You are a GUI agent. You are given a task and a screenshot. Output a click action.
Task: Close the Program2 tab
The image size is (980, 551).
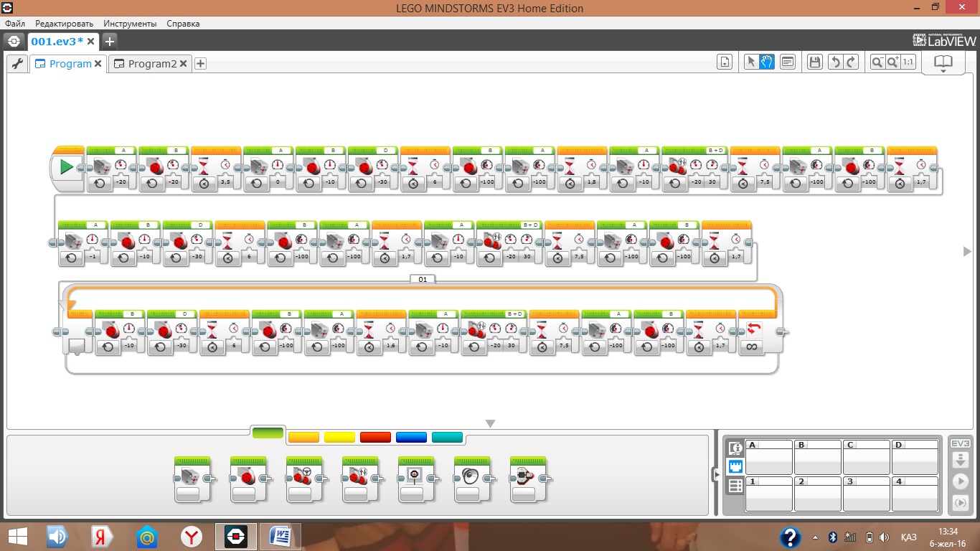click(x=184, y=64)
